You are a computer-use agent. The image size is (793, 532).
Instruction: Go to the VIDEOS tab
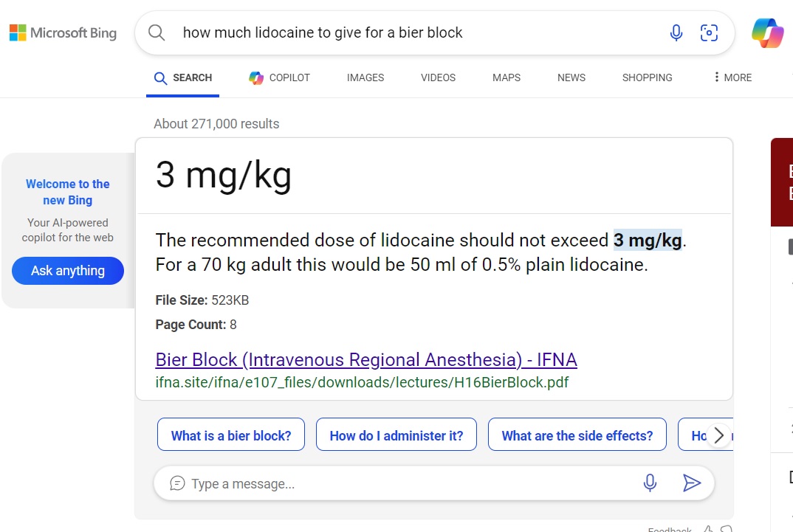438,77
